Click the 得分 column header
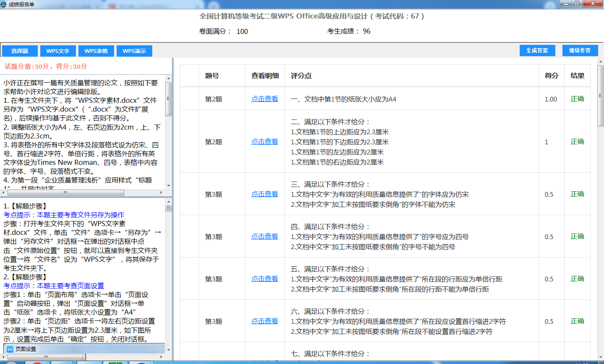 tap(552, 76)
